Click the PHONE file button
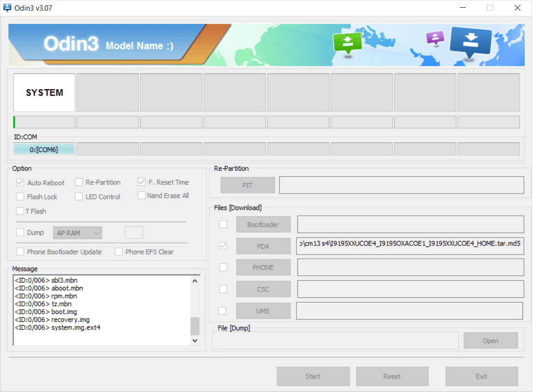 coord(264,268)
